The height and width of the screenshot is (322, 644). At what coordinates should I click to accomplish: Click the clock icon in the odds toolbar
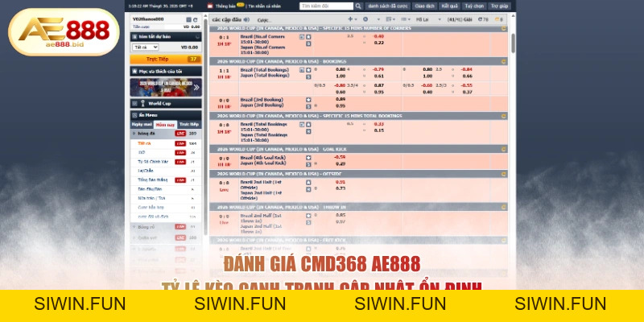(x=365, y=19)
